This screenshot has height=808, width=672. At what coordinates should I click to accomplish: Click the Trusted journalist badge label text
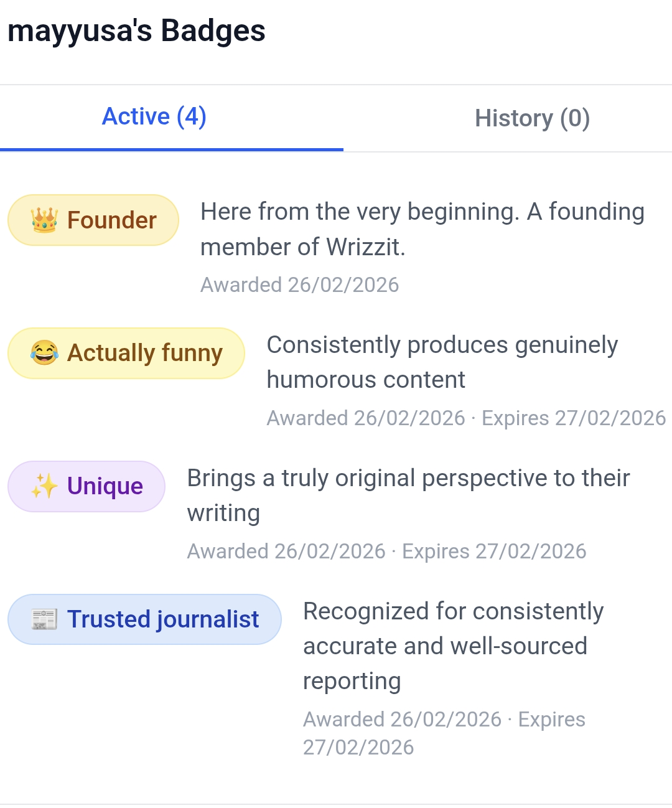163,619
